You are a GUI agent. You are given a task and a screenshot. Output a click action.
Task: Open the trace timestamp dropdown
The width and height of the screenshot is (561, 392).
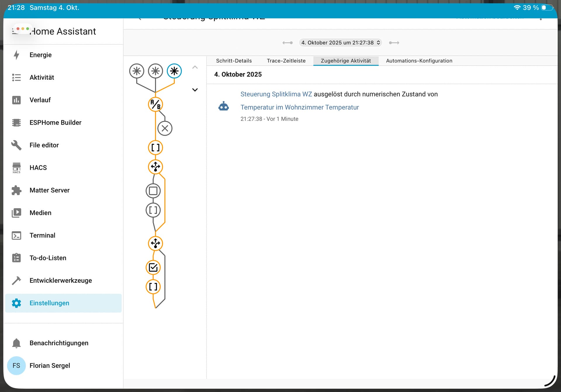pyautogui.click(x=340, y=43)
